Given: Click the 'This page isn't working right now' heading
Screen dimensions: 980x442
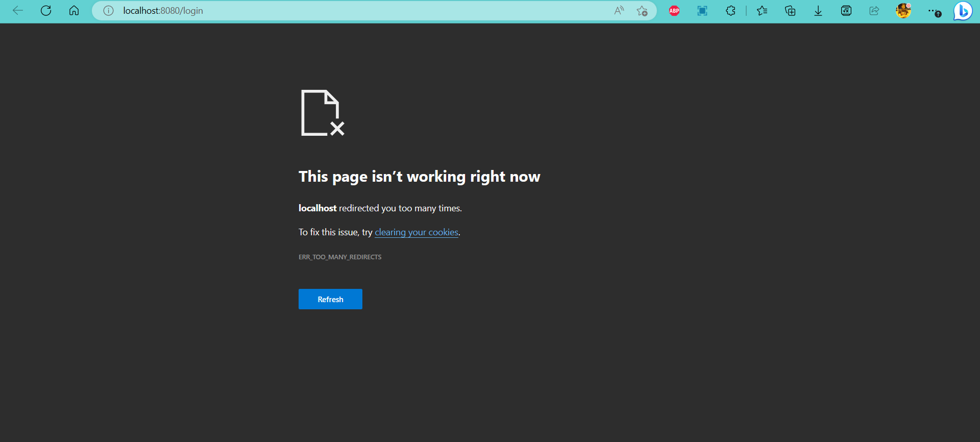Looking at the screenshot, I should click(419, 177).
